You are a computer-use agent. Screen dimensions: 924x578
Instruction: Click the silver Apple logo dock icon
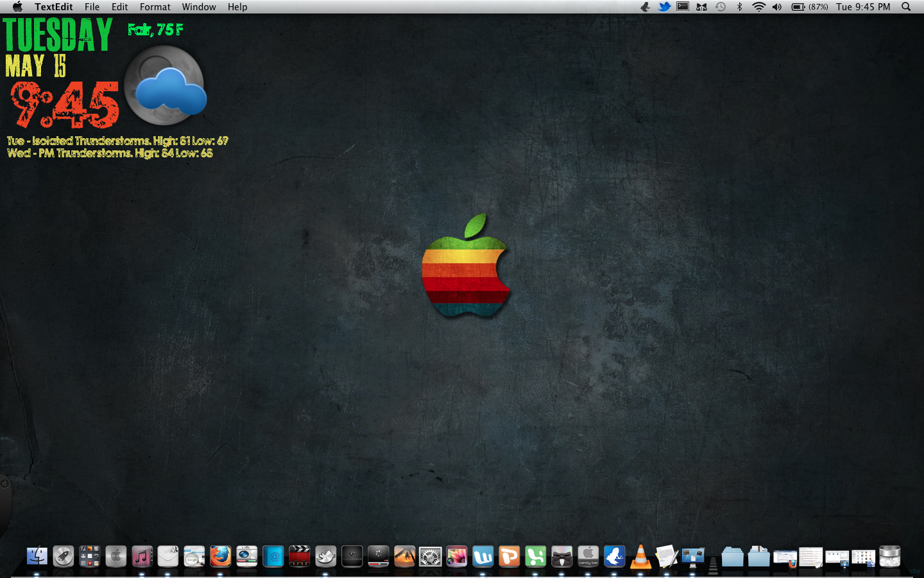(x=116, y=556)
